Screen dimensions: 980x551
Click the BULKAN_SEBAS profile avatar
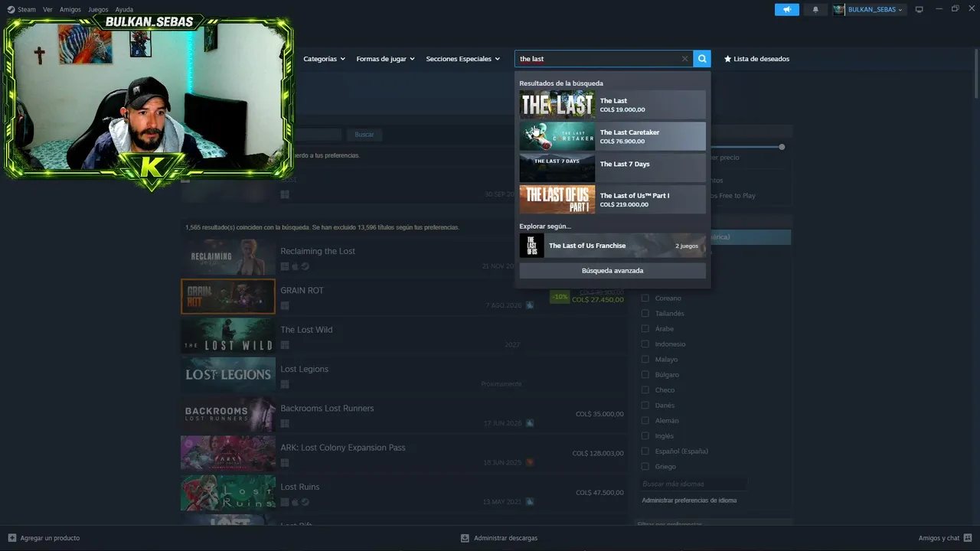coord(839,9)
